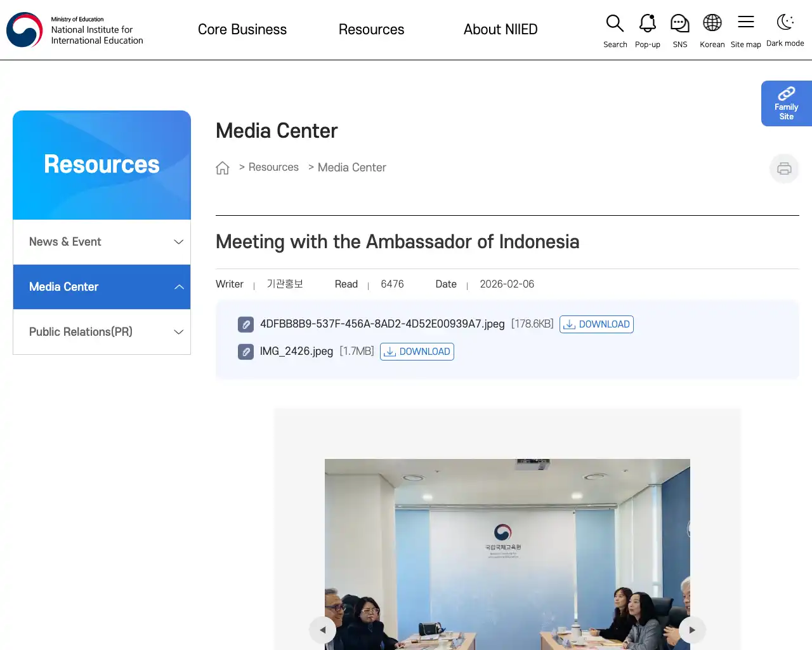
Task: Collapse Media Center sidebar section
Action: click(x=101, y=287)
